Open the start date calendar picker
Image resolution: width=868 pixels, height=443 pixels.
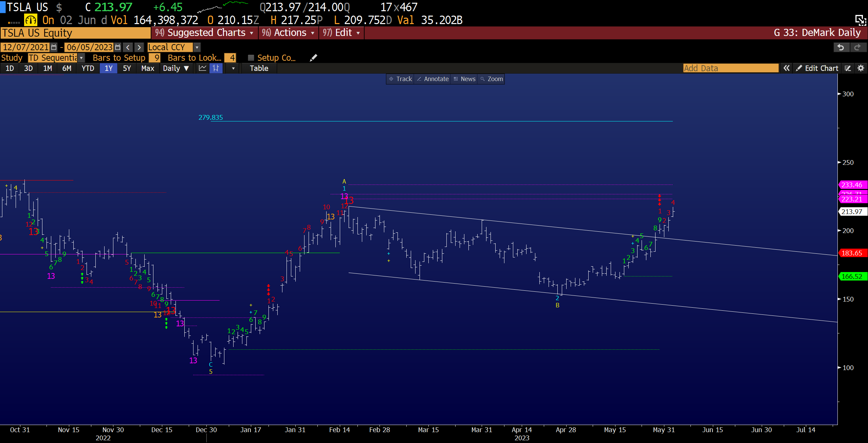pyautogui.click(x=54, y=47)
